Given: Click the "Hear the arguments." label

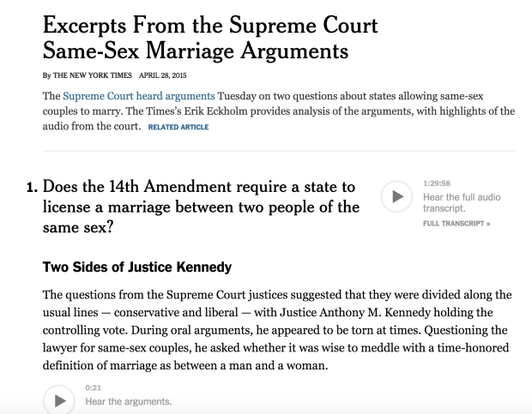Looking at the screenshot, I should coord(129,402).
